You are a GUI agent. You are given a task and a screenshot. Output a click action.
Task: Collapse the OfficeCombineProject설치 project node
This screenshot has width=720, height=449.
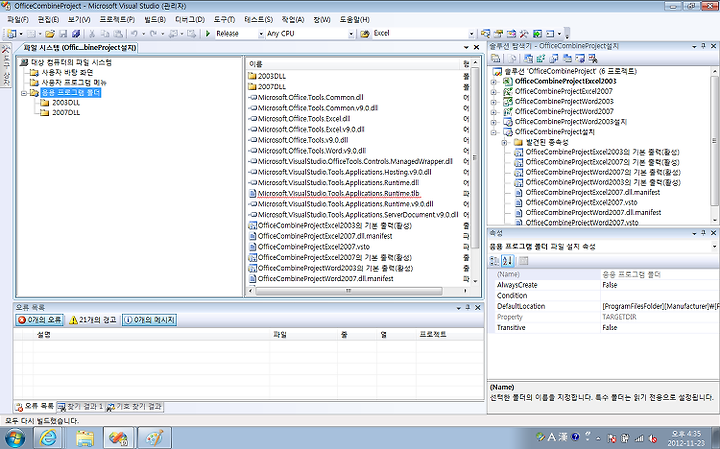pyautogui.click(x=494, y=132)
